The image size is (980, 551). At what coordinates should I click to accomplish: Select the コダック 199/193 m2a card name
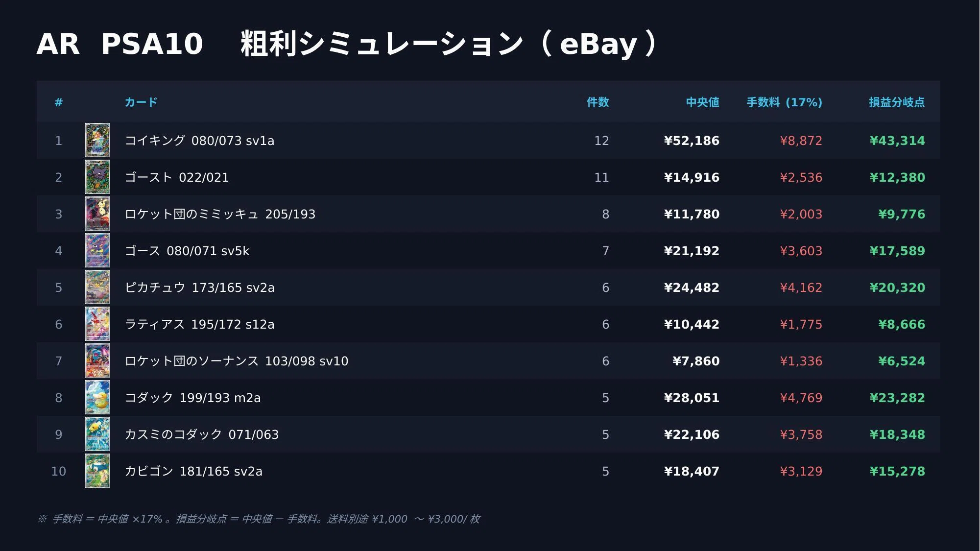pyautogui.click(x=192, y=398)
